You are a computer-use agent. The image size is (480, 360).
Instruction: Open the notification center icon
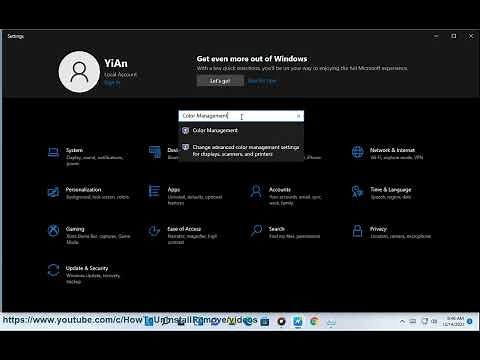(x=470, y=321)
